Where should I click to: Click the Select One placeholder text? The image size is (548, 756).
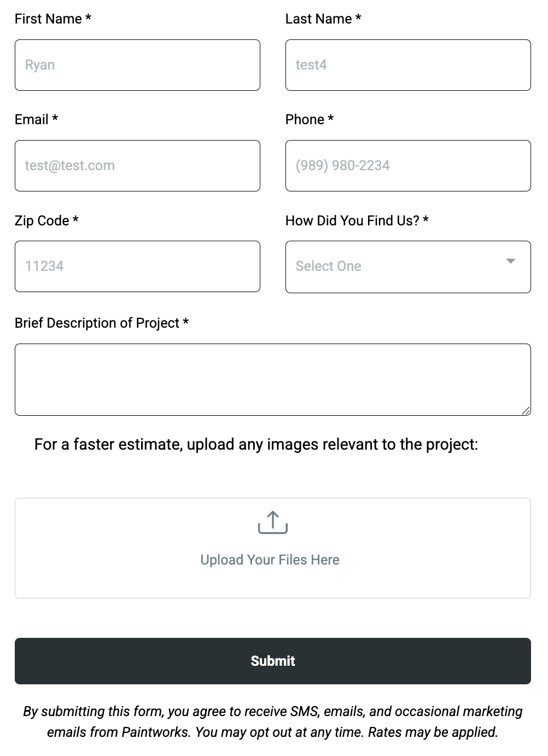pyautogui.click(x=328, y=266)
